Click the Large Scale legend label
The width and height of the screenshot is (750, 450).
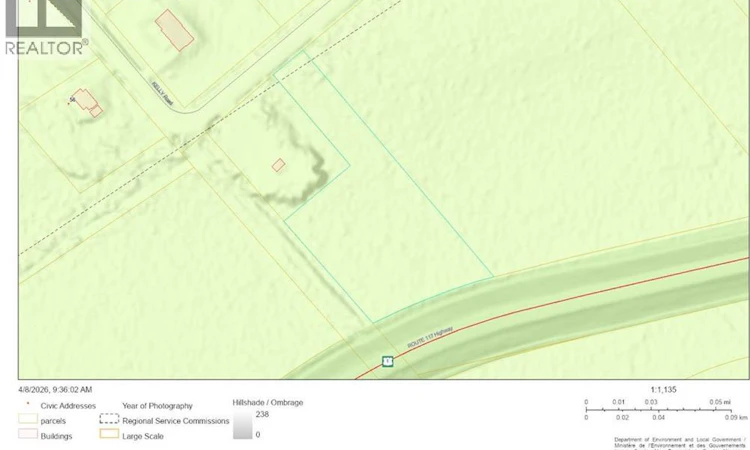click(x=143, y=436)
